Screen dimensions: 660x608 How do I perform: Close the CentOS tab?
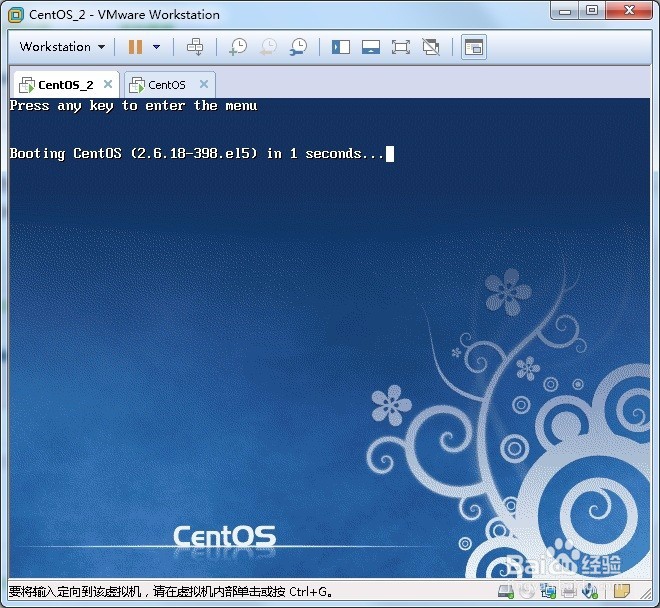point(204,84)
